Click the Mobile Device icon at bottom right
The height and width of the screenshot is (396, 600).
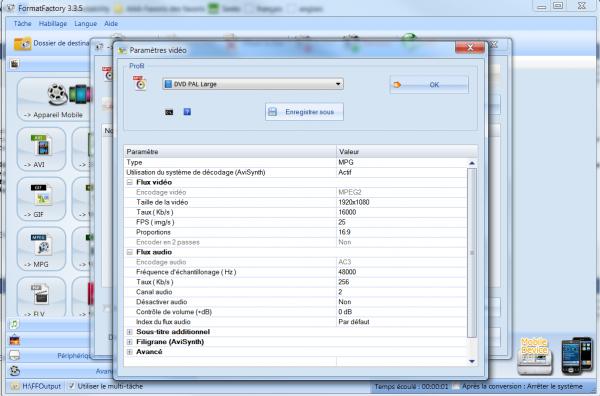point(535,356)
